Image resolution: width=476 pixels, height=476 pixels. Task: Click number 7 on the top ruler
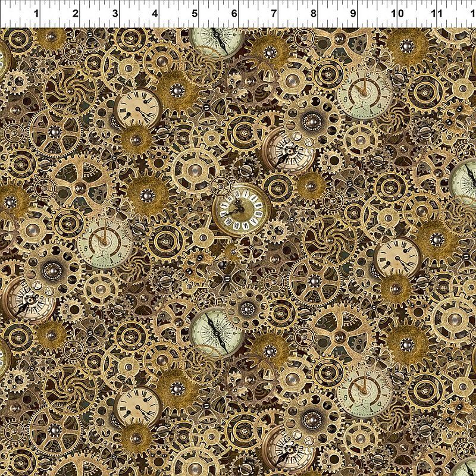click(x=274, y=13)
